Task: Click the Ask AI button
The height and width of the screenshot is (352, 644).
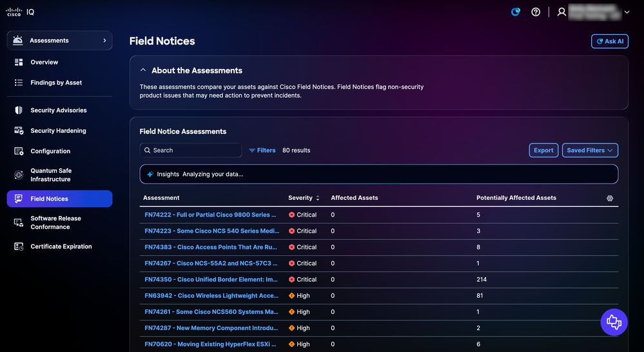Action: click(x=609, y=41)
